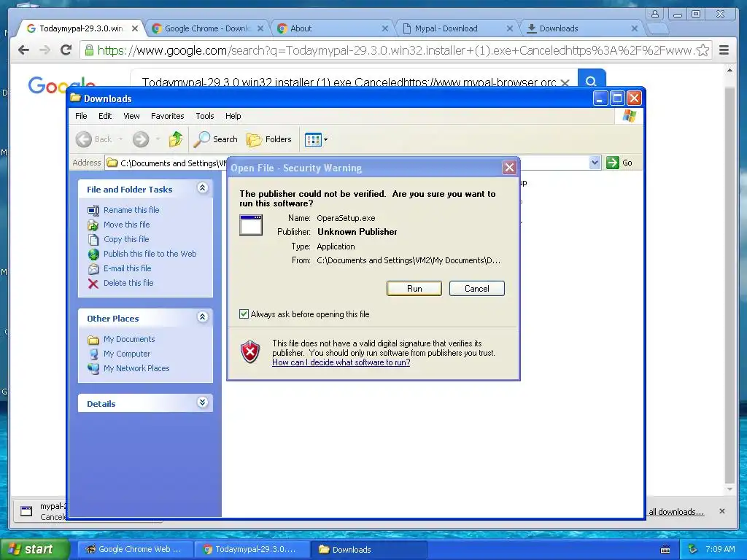Click the blue Google search button
747x560 pixels.
tap(591, 80)
